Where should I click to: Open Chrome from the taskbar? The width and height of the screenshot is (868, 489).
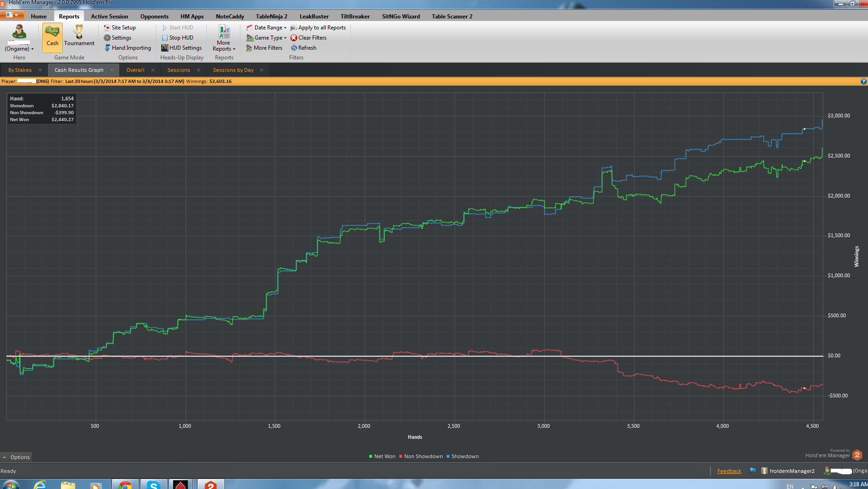pos(125,484)
